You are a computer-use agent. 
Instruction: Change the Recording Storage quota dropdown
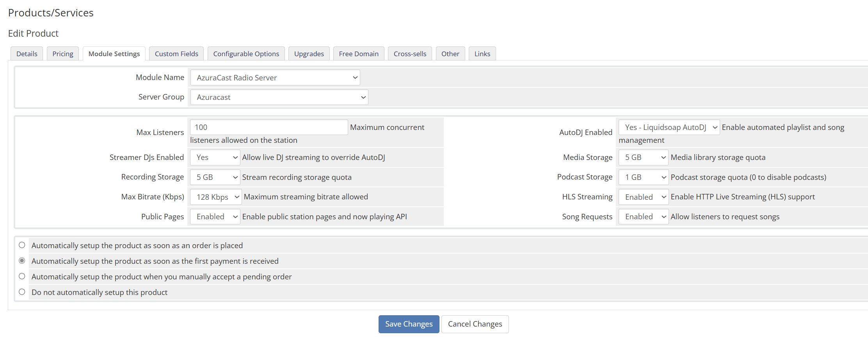215,177
